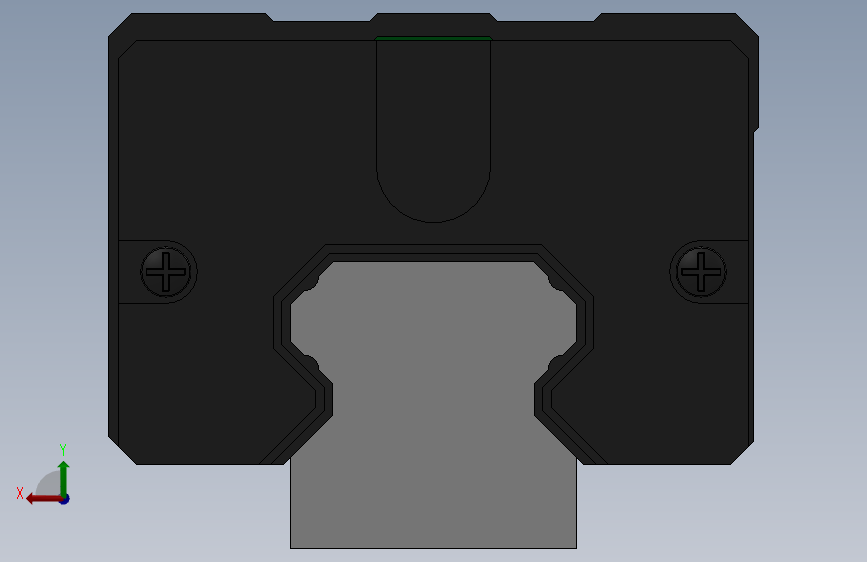Screen dimensions: 867x562
Task: Click the green Y axis arrow
Action: [x=64, y=478]
